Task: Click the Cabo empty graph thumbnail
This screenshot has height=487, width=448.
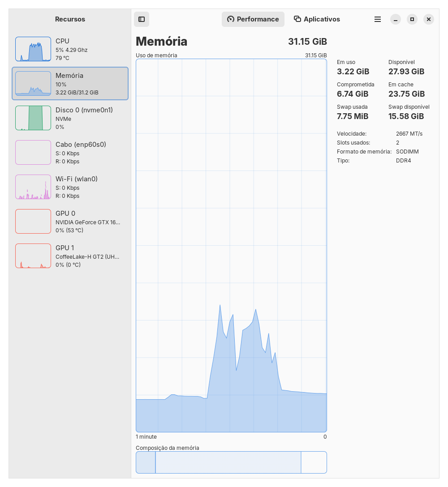Action: pyautogui.click(x=33, y=153)
